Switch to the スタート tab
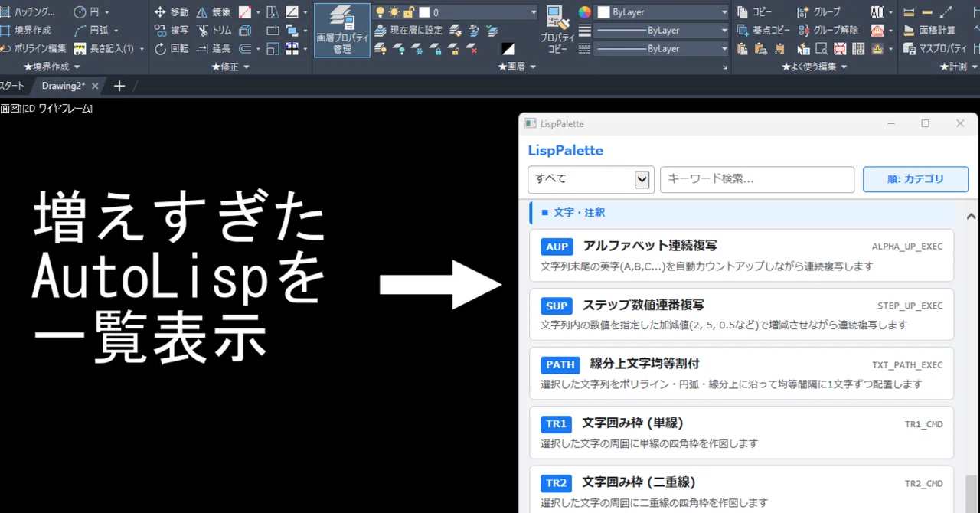Screen dimensions: 980x513 pos(11,86)
